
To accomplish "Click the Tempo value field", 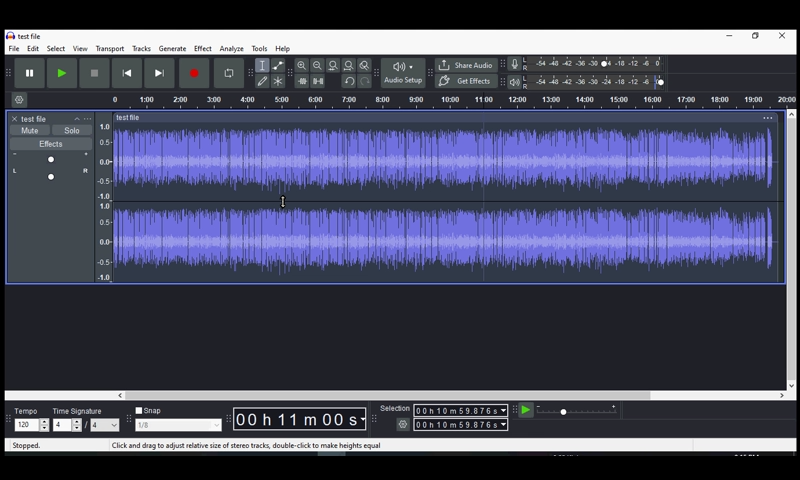I will pos(27,424).
